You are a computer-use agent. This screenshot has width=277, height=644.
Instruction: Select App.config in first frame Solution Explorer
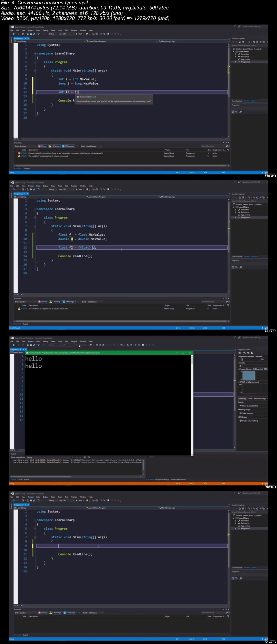(x=245, y=59)
